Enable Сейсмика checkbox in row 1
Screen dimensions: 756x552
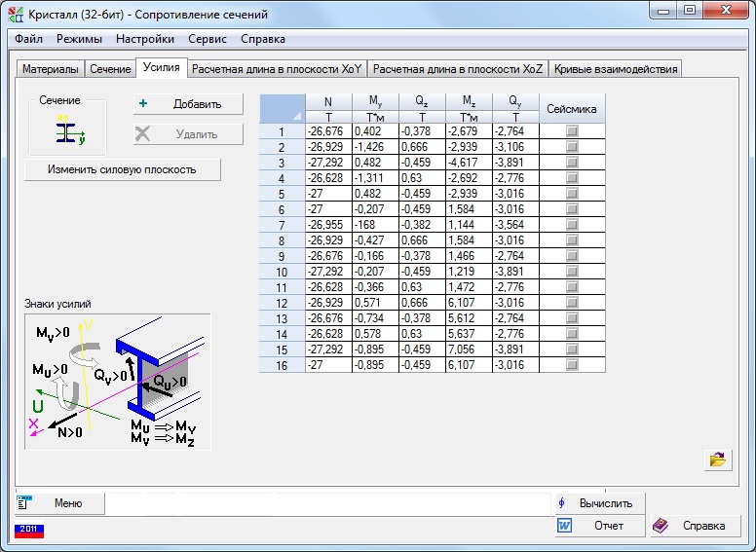[x=572, y=131]
